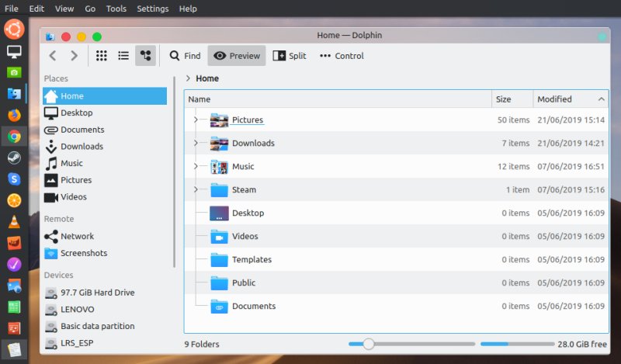The height and width of the screenshot is (364, 621).
Task: Launch VLC from the dock
Action: point(14,222)
